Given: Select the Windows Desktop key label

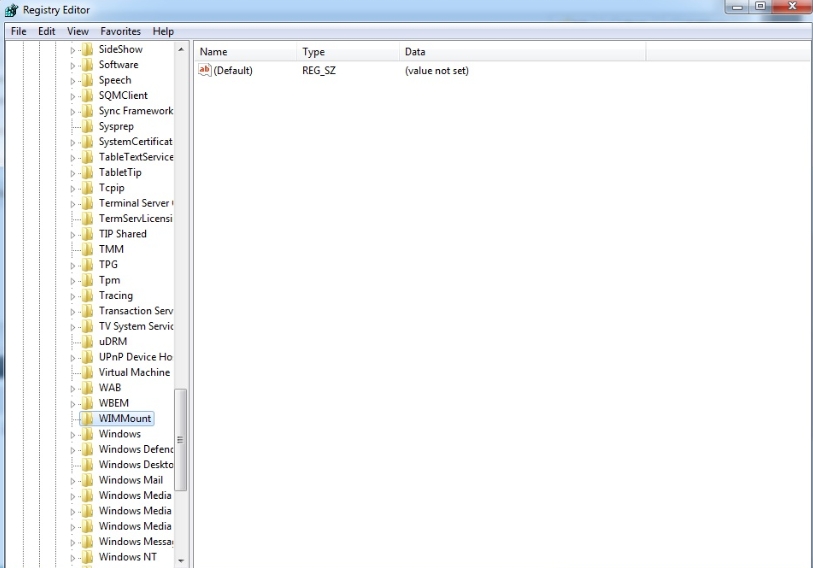Looking at the screenshot, I should (136, 465).
